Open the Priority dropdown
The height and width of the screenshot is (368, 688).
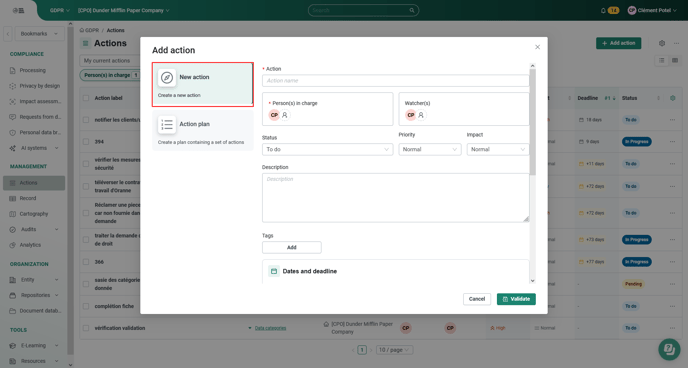(x=430, y=150)
